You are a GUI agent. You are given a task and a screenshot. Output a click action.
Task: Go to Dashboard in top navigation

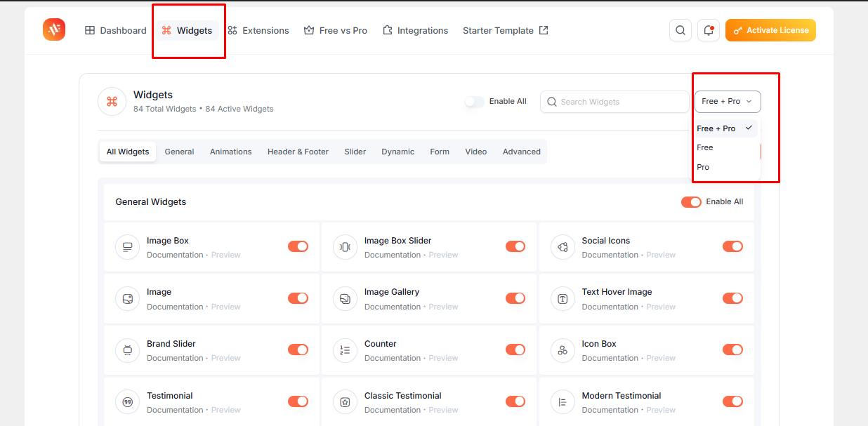[x=116, y=30]
